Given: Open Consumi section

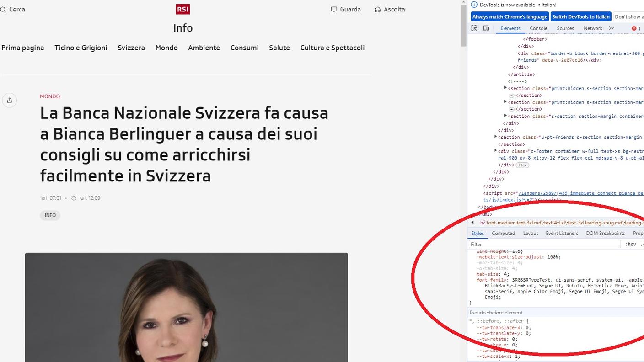Looking at the screenshot, I should click(x=245, y=48).
